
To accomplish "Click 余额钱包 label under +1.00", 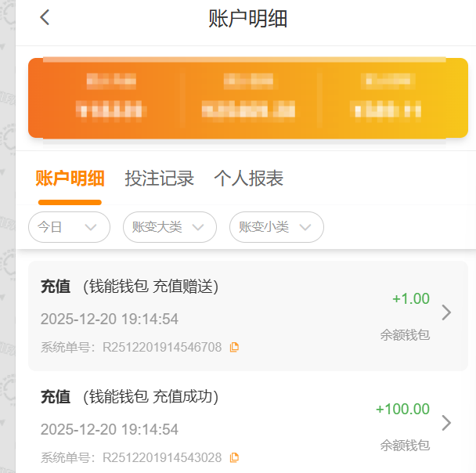I will 405,335.
